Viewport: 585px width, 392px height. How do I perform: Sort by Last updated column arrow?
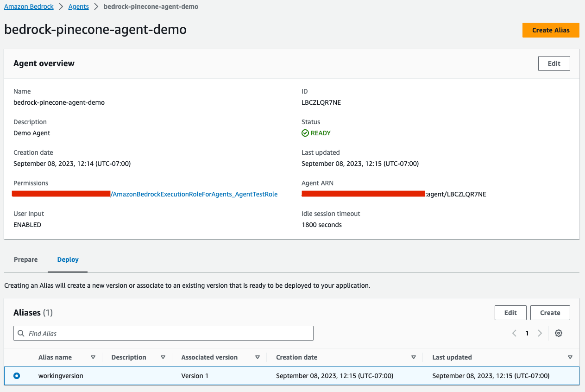[570, 357]
